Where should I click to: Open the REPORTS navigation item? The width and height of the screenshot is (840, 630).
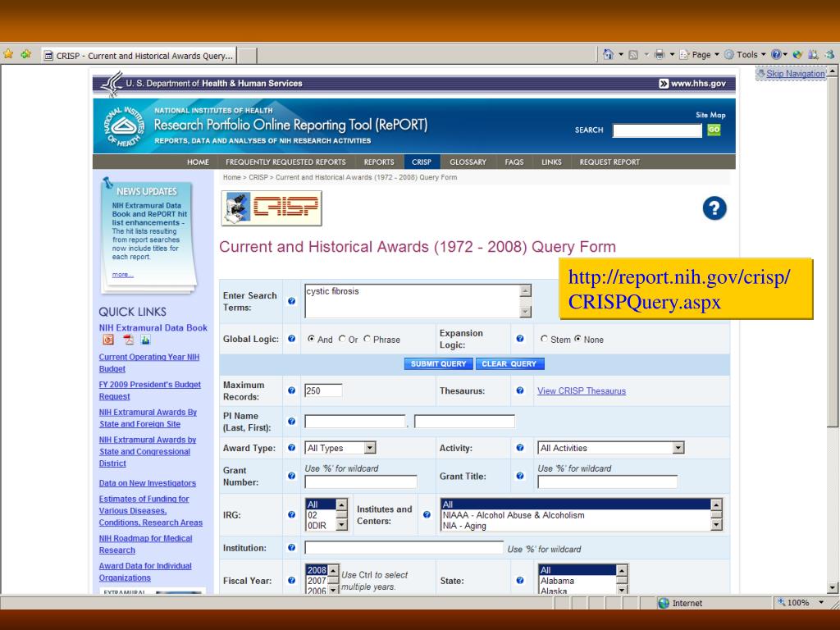tap(379, 162)
